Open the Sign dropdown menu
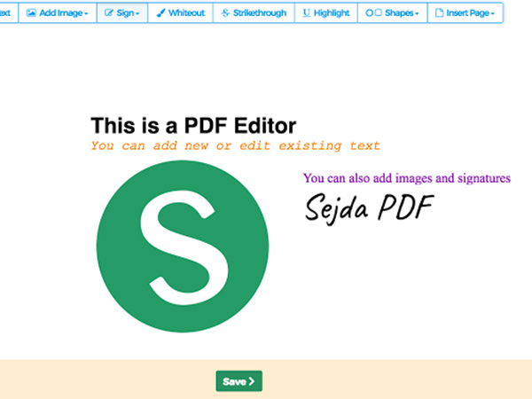The width and height of the screenshot is (532, 399). click(x=122, y=13)
